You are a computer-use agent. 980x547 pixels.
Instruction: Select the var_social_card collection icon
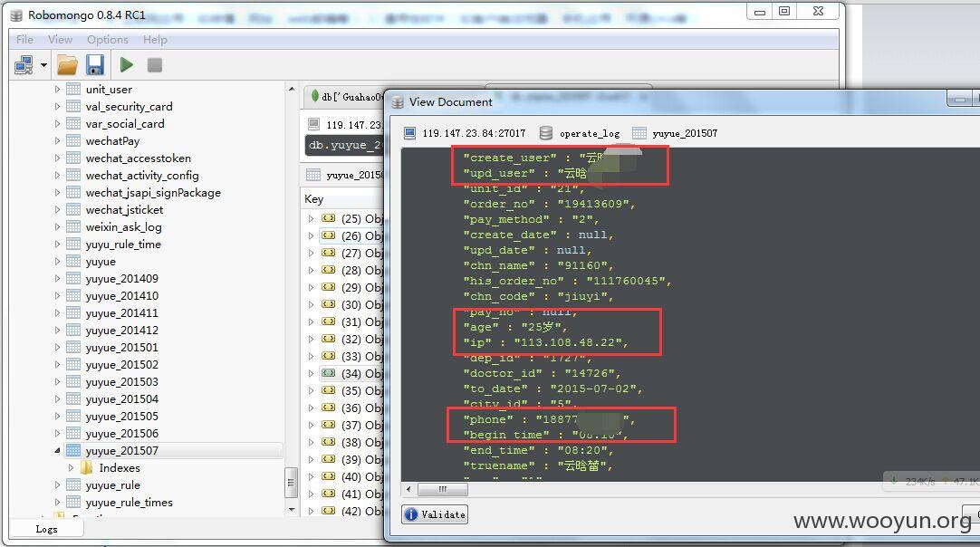pyautogui.click(x=73, y=123)
